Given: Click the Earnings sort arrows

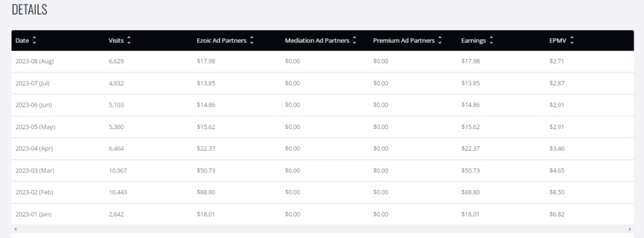Looking at the screenshot, I should 491,41.
